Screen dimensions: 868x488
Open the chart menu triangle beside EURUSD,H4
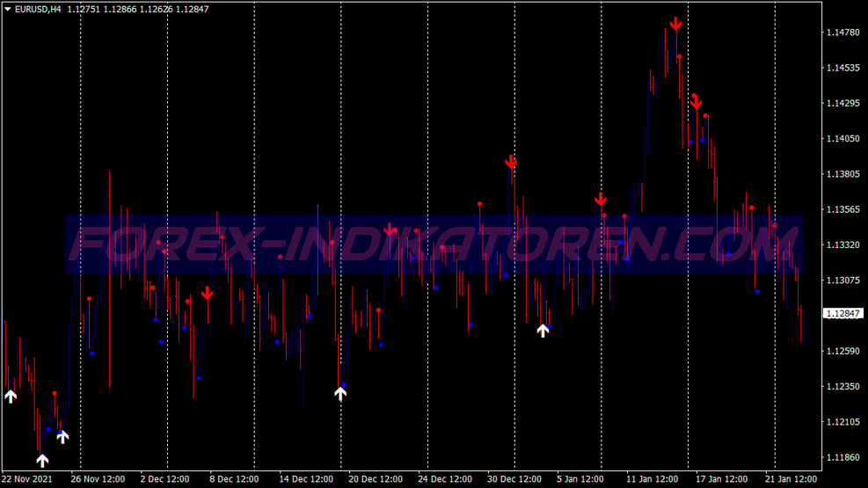[x=8, y=10]
